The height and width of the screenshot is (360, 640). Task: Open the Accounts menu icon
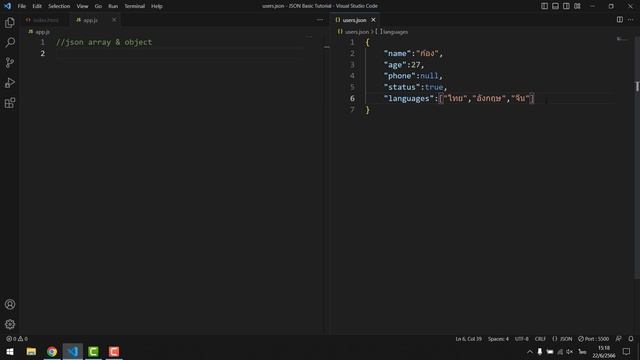(10, 304)
